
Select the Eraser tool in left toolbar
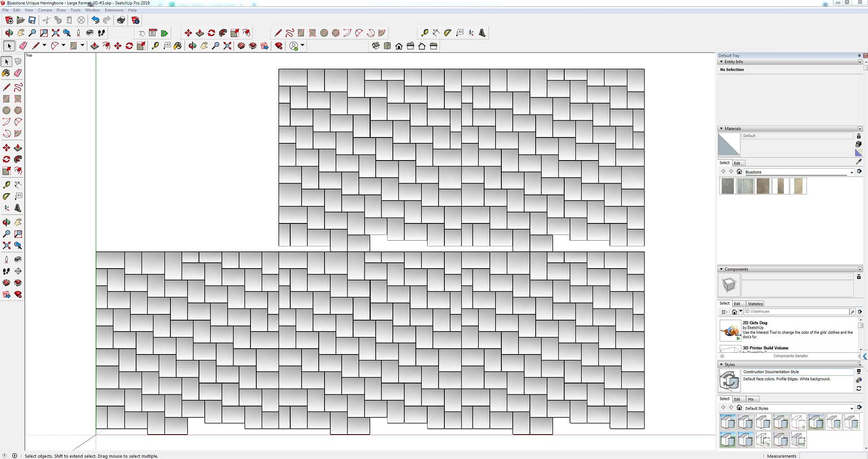[x=18, y=73]
